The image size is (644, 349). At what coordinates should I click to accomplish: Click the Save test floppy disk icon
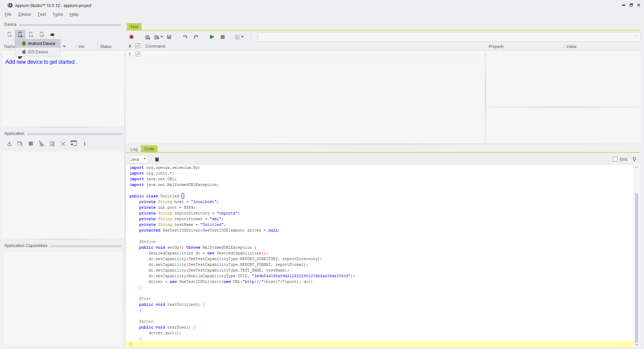coord(169,37)
